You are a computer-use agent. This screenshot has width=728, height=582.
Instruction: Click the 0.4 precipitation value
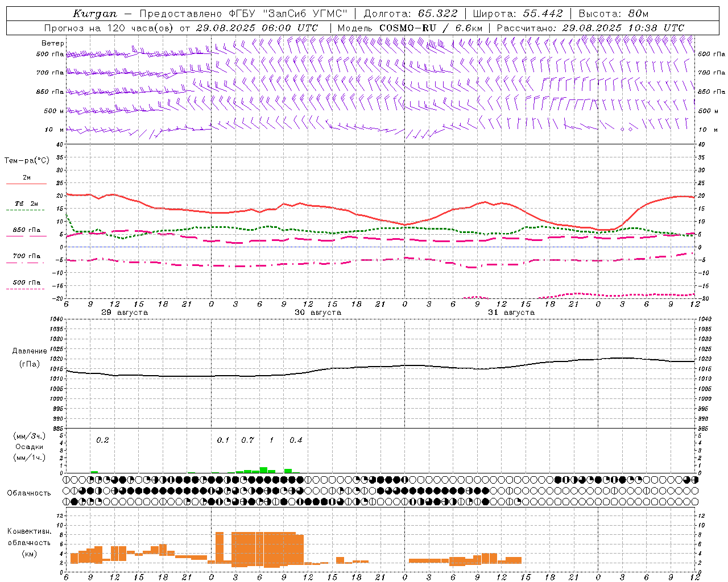coord(296,440)
